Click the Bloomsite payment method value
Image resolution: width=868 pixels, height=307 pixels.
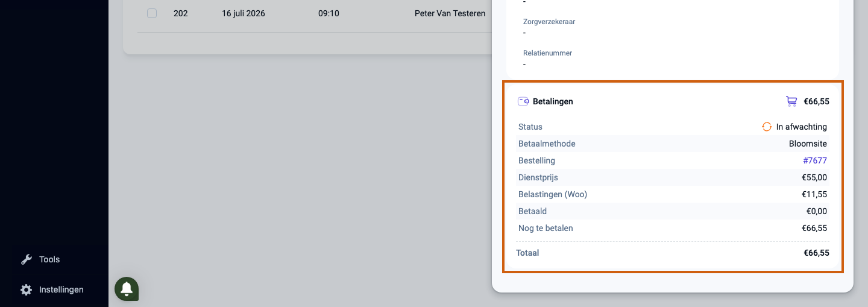tap(808, 144)
